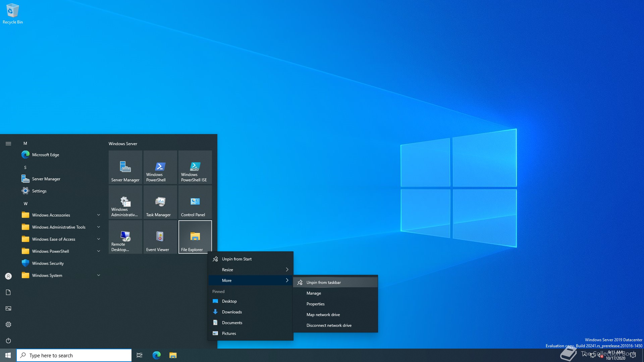The image size is (644, 362).
Task: Choose Disconnect network drive
Action: [335, 325]
